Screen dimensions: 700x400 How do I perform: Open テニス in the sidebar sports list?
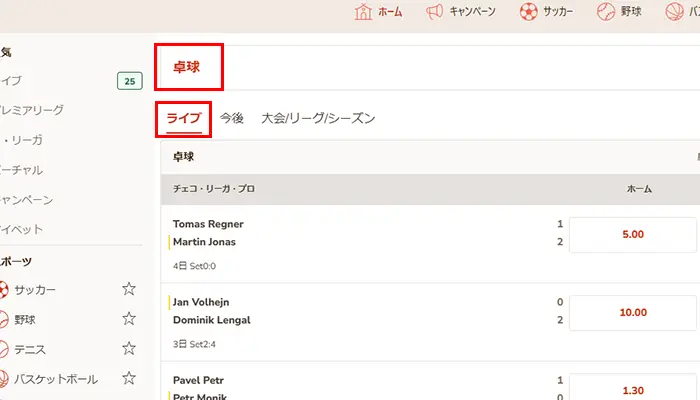click(x=30, y=349)
